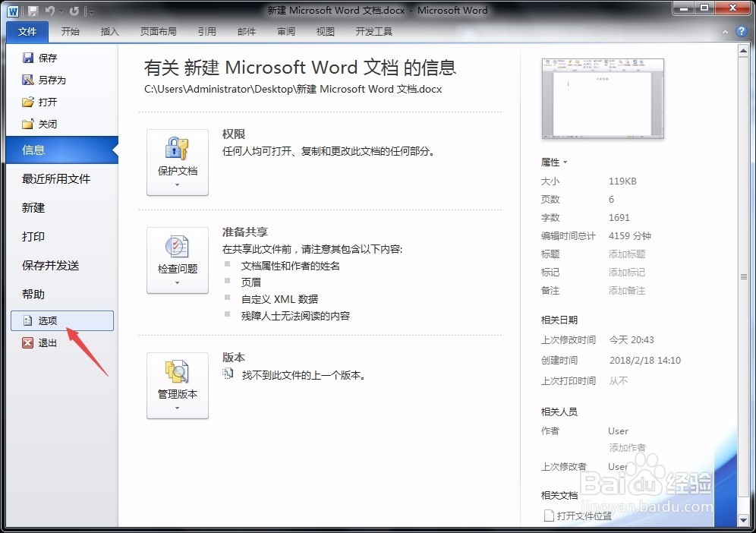Click the 保存 (Save) icon in the sidebar
Image resolution: width=756 pixels, height=533 pixels.
(27, 57)
